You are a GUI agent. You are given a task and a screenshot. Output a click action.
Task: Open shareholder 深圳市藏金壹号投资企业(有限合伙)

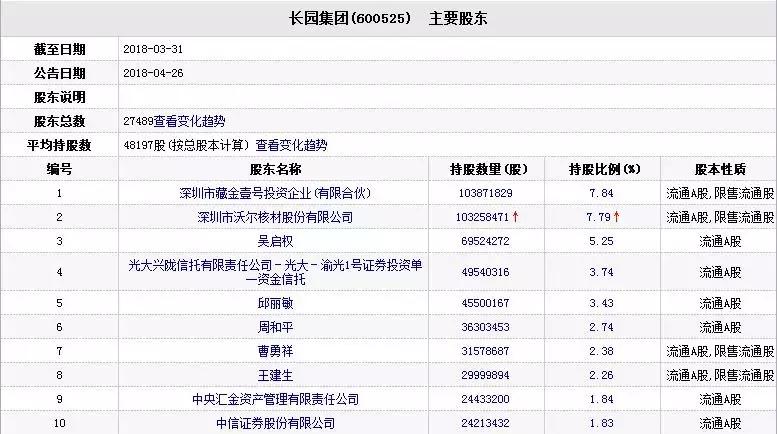coord(275,193)
